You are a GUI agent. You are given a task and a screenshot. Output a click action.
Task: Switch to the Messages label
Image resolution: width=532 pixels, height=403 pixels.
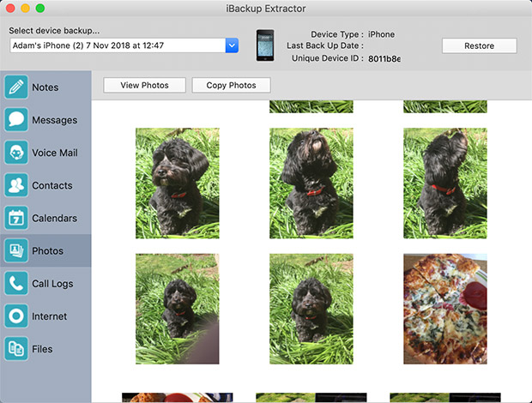pyautogui.click(x=55, y=120)
